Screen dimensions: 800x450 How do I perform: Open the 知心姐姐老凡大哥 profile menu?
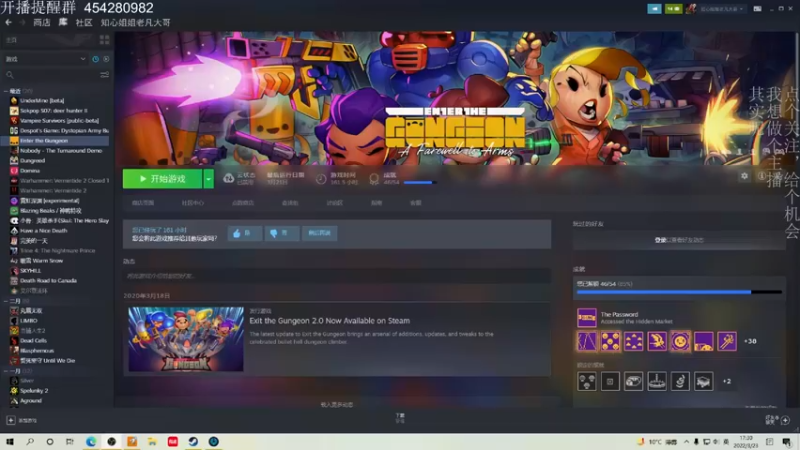pyautogui.click(x=135, y=22)
